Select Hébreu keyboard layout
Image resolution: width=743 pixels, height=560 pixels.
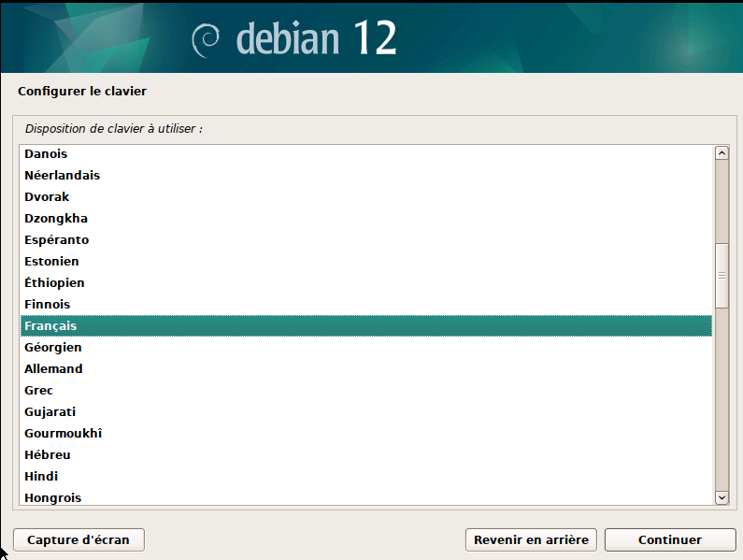coord(365,454)
